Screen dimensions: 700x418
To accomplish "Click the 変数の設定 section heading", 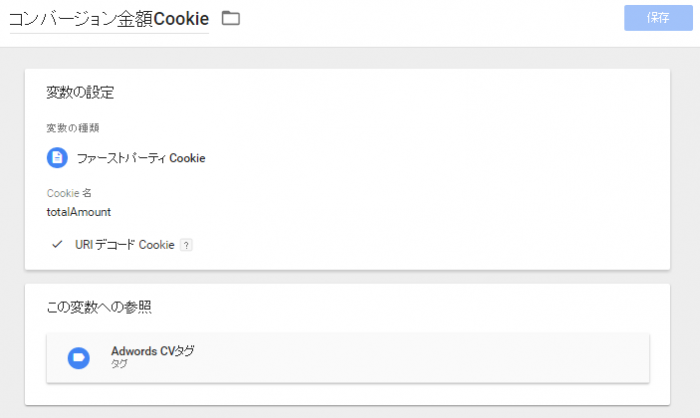I will pos(80,93).
